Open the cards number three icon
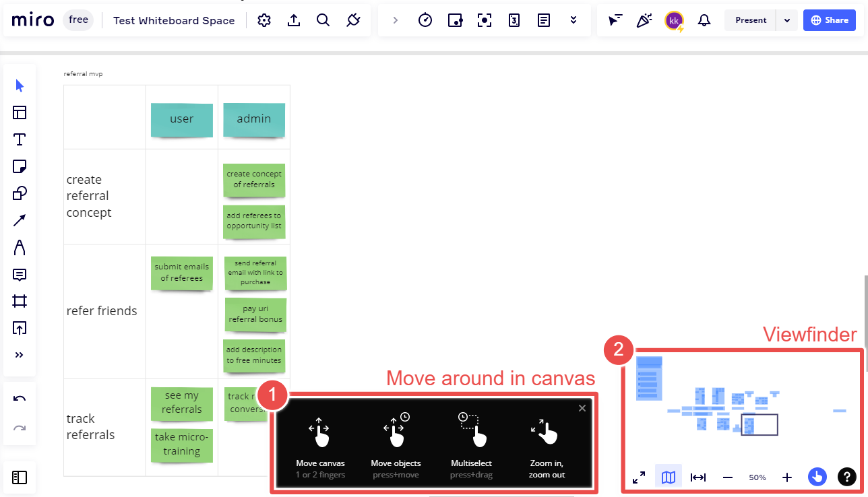Screen dimensions: 868x497 tap(514, 20)
